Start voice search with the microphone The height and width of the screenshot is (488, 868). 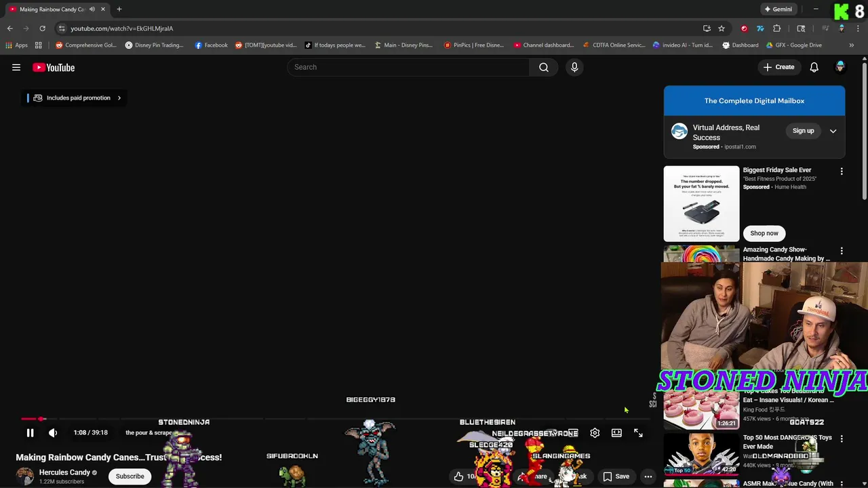tap(574, 67)
